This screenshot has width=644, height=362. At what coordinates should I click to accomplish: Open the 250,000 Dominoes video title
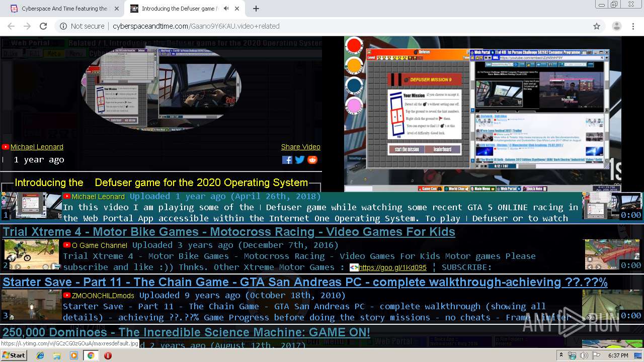[186, 332]
